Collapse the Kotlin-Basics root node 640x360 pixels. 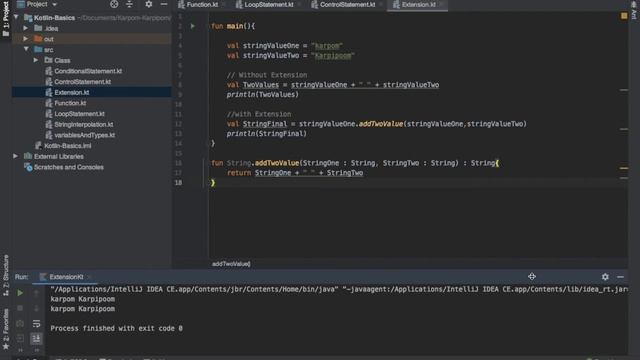pos(16,17)
